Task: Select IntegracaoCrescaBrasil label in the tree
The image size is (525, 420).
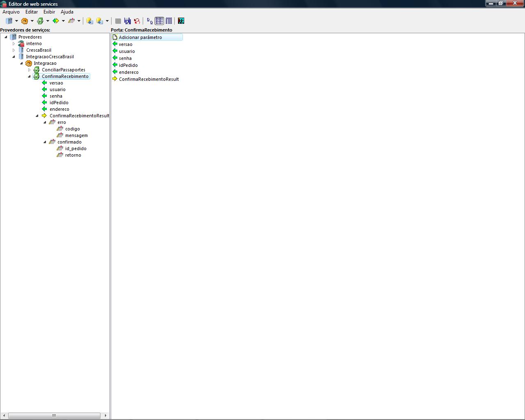Action: pyautogui.click(x=50, y=57)
